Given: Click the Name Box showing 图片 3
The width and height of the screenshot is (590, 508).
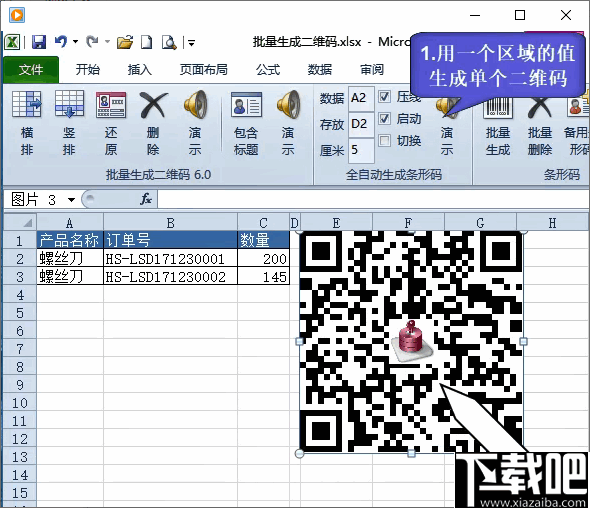Looking at the screenshot, I should pos(35,199).
